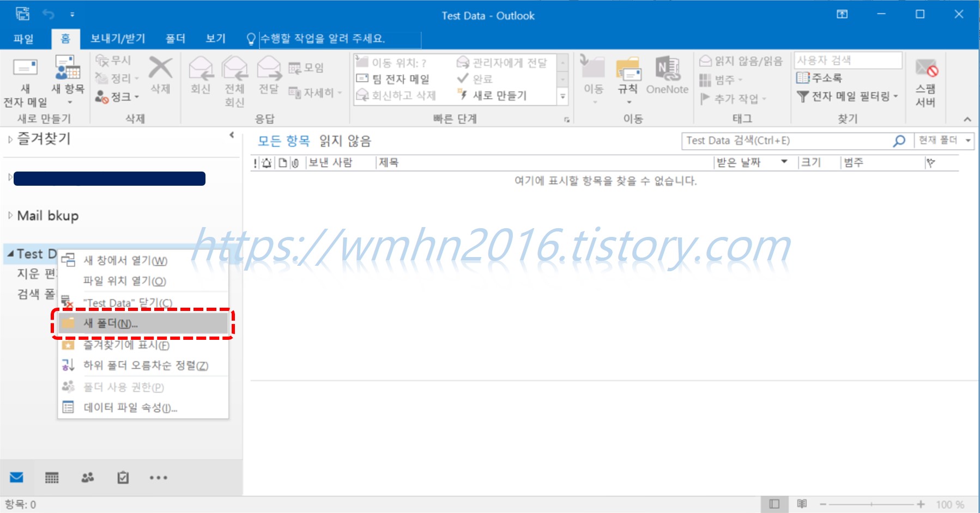Click the Undo quick access icon
Viewport: 980px width, 513px height.
tap(49, 14)
